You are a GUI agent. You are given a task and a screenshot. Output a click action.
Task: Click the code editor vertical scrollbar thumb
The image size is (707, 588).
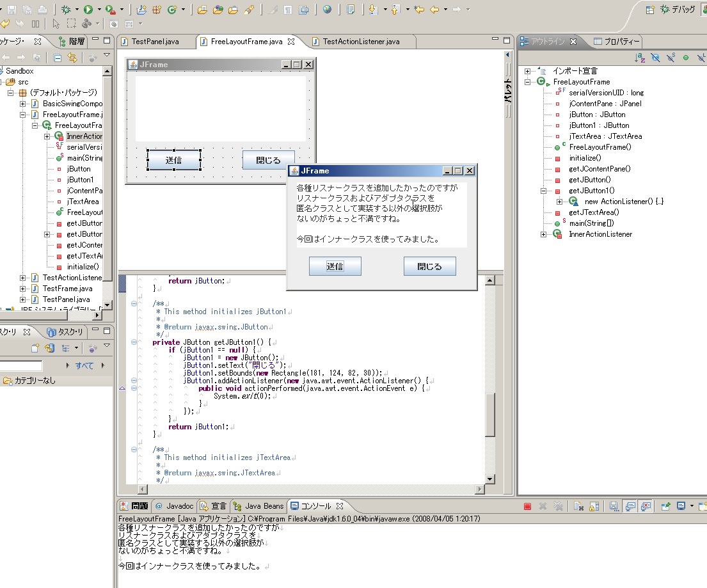click(x=490, y=414)
